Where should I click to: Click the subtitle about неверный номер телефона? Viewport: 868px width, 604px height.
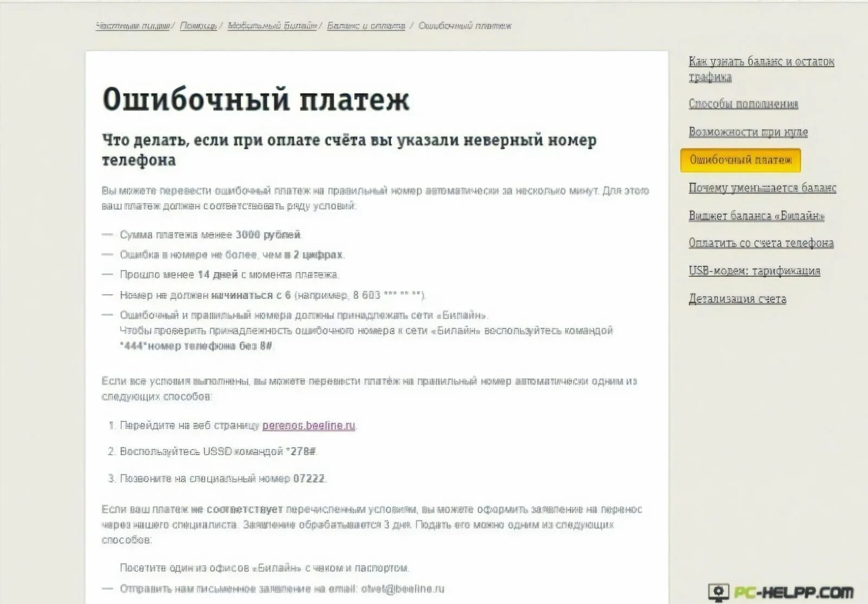click(349, 150)
